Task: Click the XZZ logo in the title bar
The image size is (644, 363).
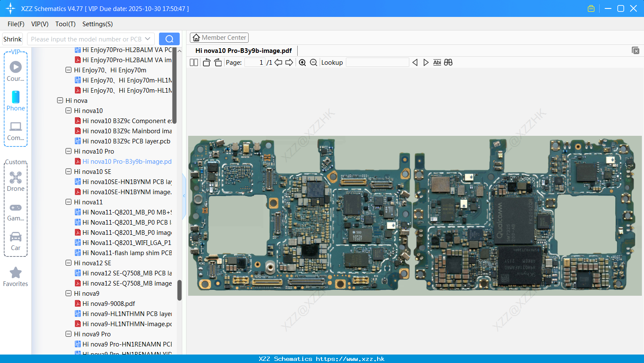Action: click(x=11, y=8)
